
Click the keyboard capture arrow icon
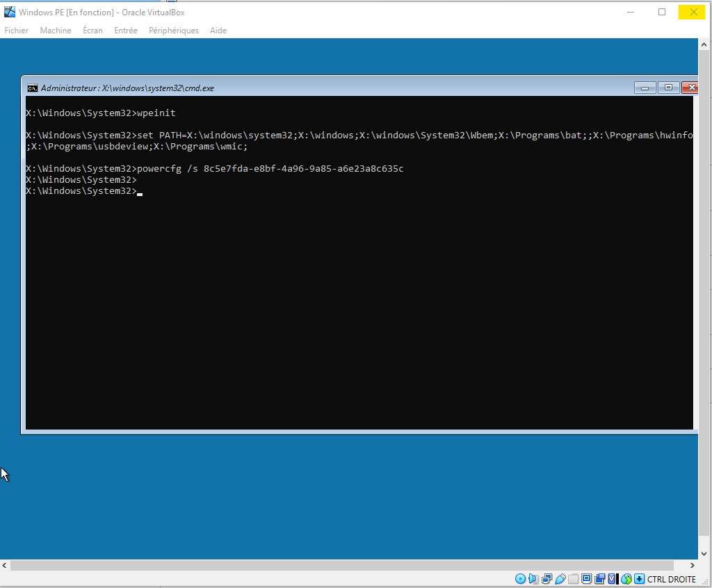639,579
